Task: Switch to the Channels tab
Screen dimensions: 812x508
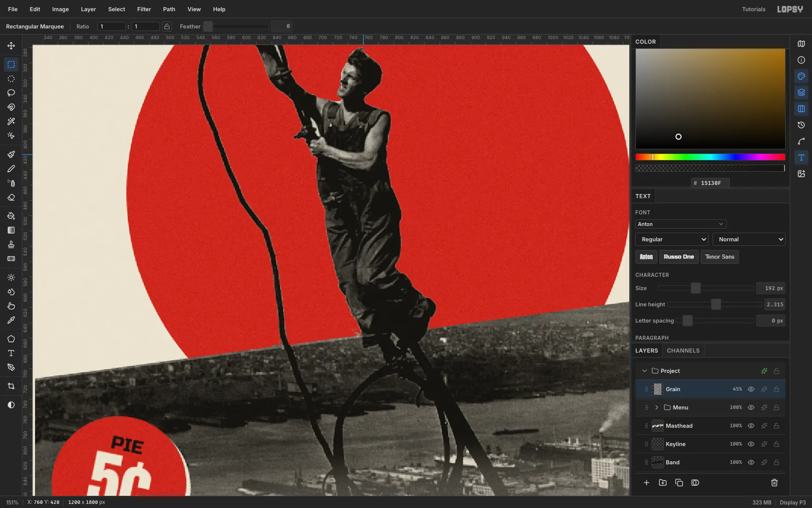Action: [683, 351]
